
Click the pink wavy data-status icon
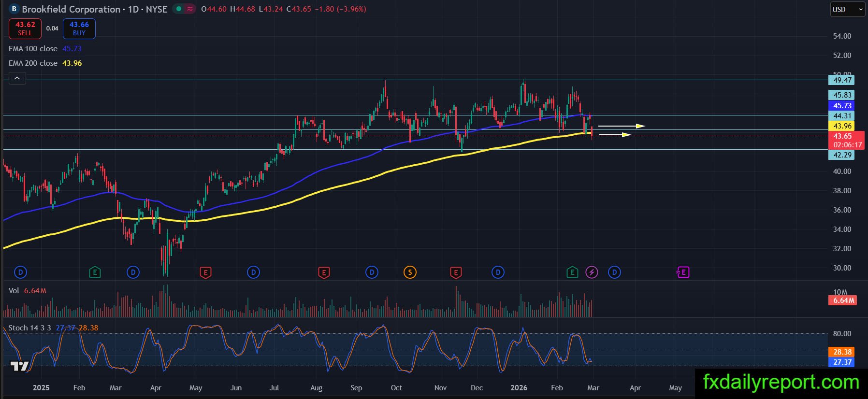point(190,9)
